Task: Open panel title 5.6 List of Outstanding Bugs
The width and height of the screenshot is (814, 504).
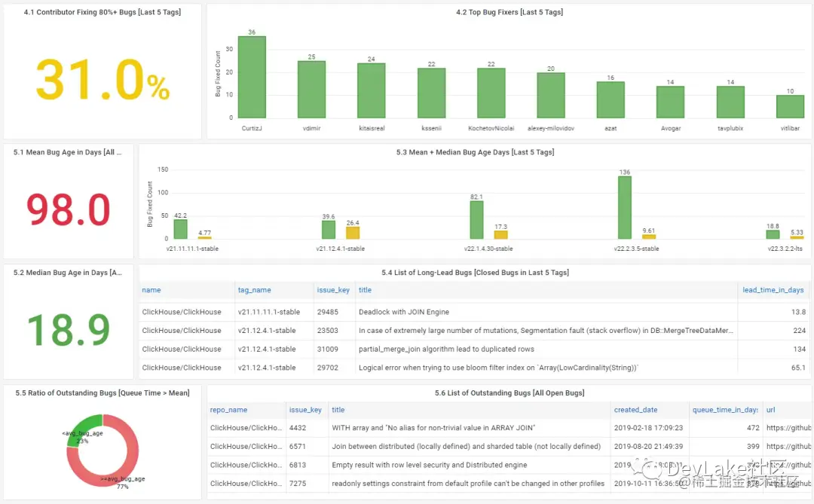Action: click(510, 393)
